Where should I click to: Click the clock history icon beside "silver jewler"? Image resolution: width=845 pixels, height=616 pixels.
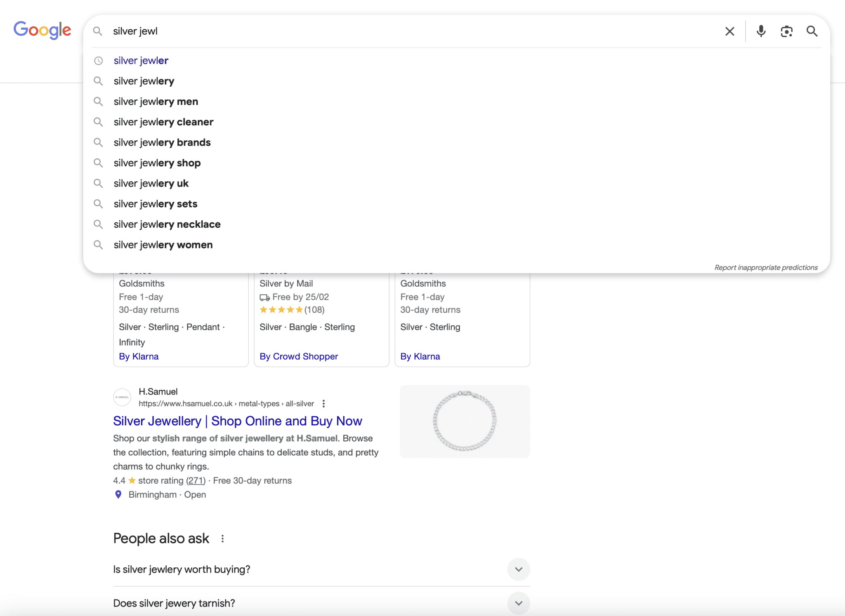(x=99, y=60)
